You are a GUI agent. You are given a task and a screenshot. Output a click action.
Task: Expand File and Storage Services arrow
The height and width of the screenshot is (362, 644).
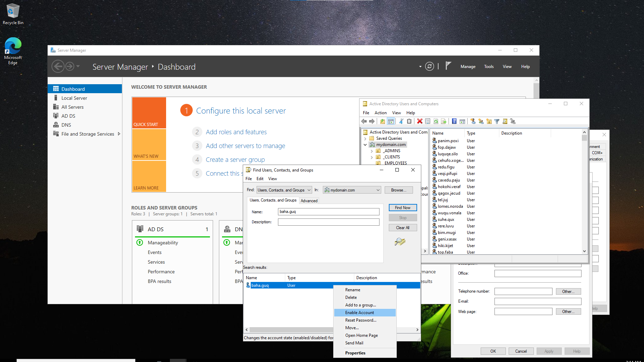(119, 134)
